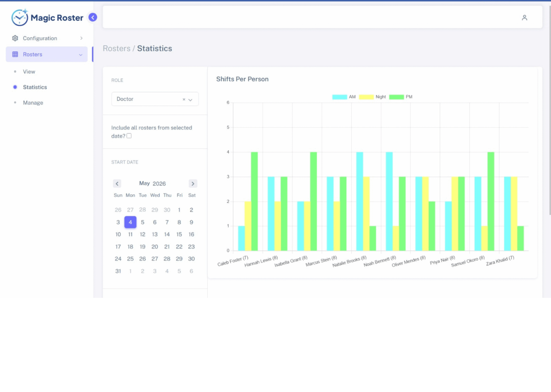
Task: Click the 'START DATE' heading
Action: tap(125, 162)
